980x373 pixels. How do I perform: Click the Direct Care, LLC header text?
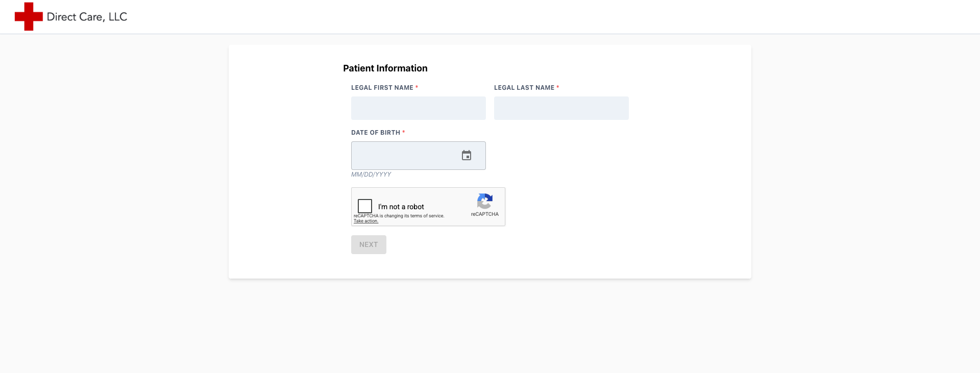(87, 17)
